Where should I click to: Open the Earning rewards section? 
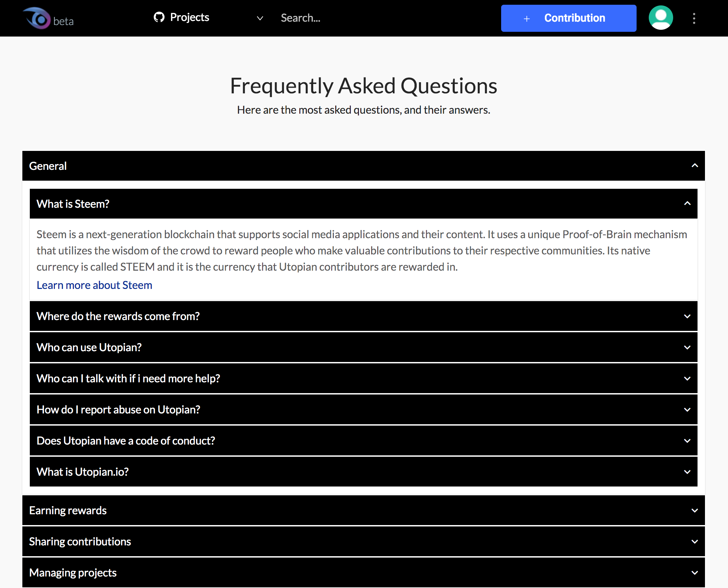pos(363,511)
